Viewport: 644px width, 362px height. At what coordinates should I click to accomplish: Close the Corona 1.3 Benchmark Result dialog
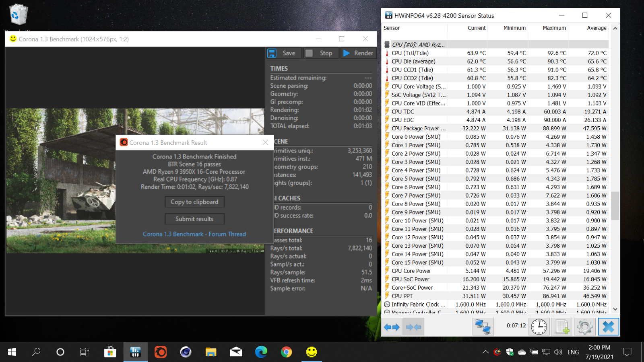pyautogui.click(x=265, y=142)
